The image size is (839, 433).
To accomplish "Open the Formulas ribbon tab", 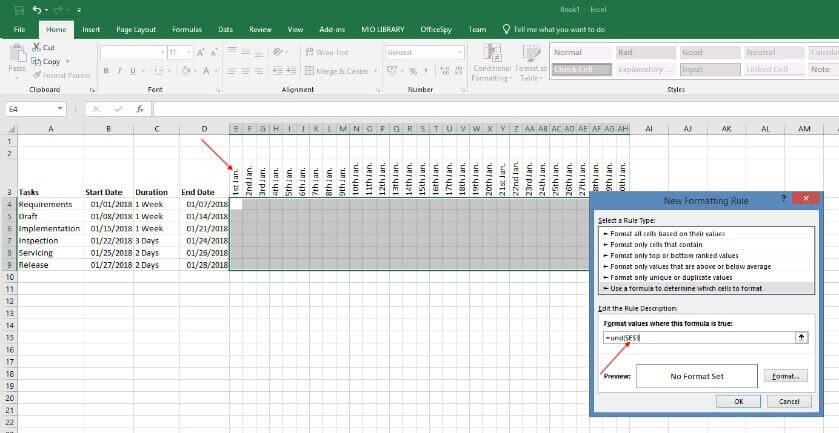I will click(187, 30).
